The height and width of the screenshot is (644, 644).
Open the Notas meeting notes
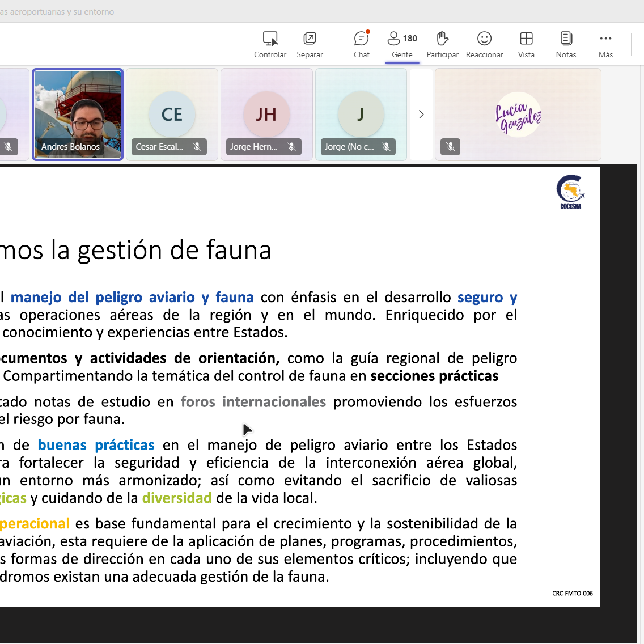coord(566,39)
